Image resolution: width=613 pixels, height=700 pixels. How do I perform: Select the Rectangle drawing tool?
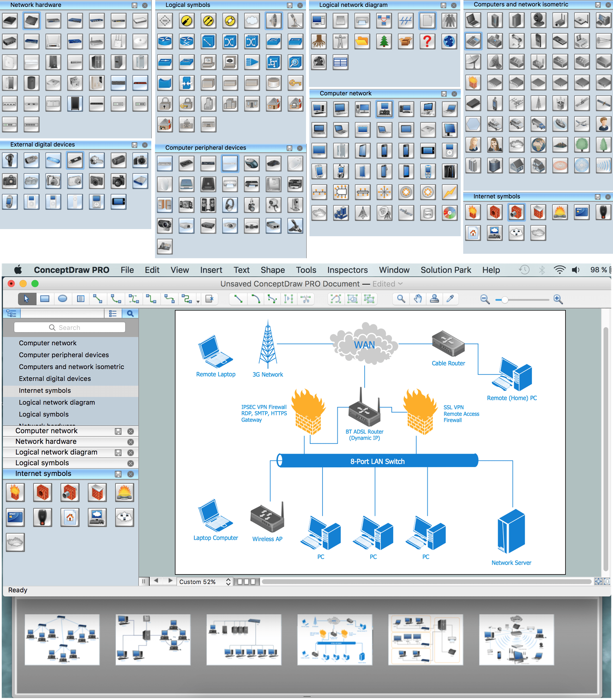pyautogui.click(x=44, y=299)
